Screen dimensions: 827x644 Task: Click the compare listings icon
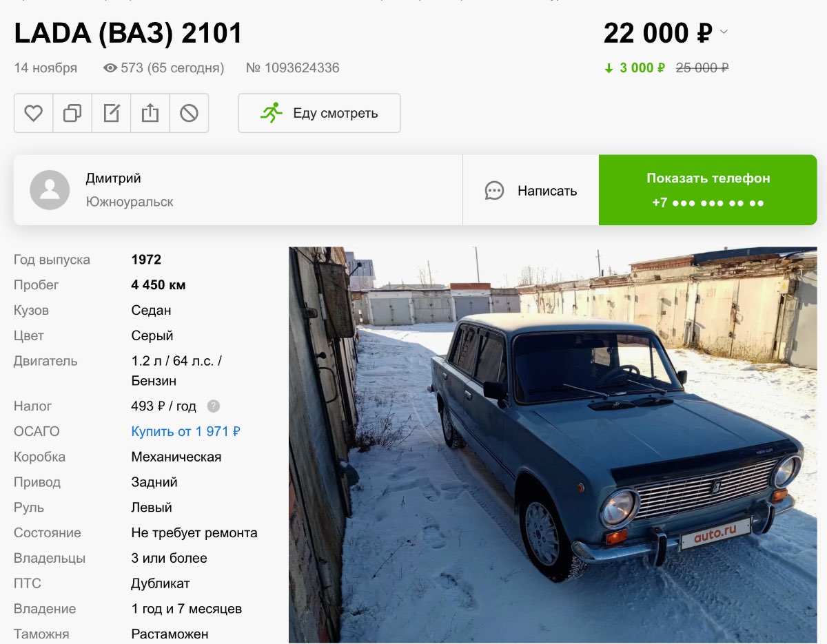coord(72,113)
